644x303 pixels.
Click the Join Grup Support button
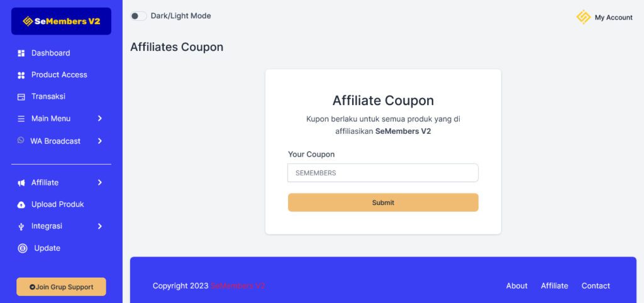tap(61, 287)
